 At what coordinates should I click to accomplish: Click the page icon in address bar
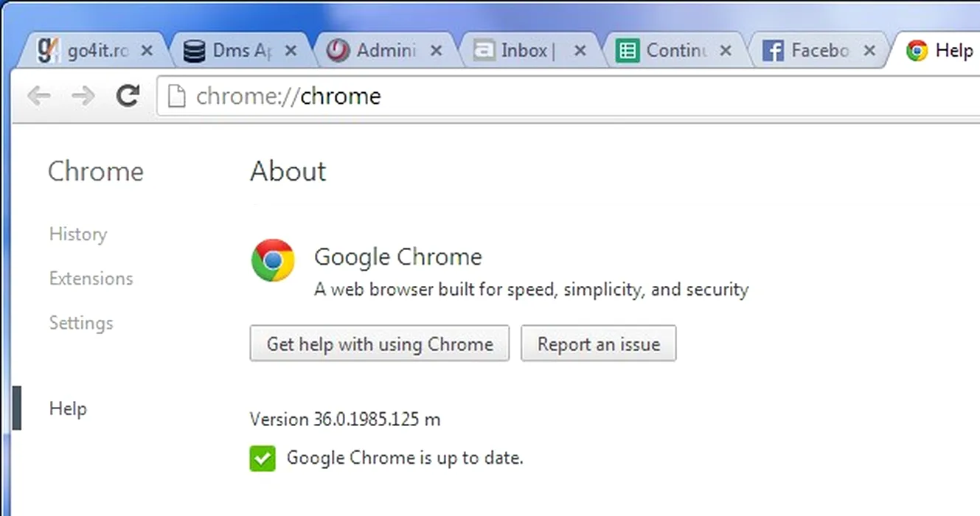(x=176, y=97)
